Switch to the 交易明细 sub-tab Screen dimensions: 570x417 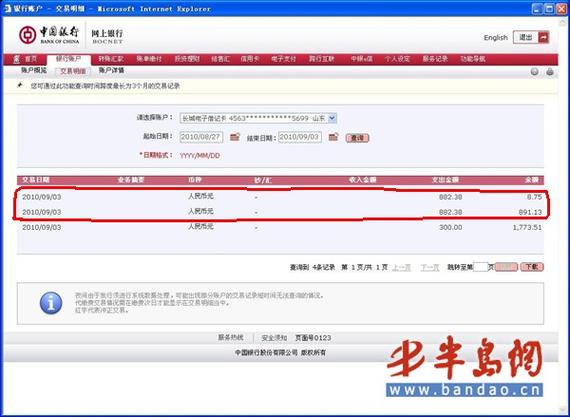coord(73,71)
